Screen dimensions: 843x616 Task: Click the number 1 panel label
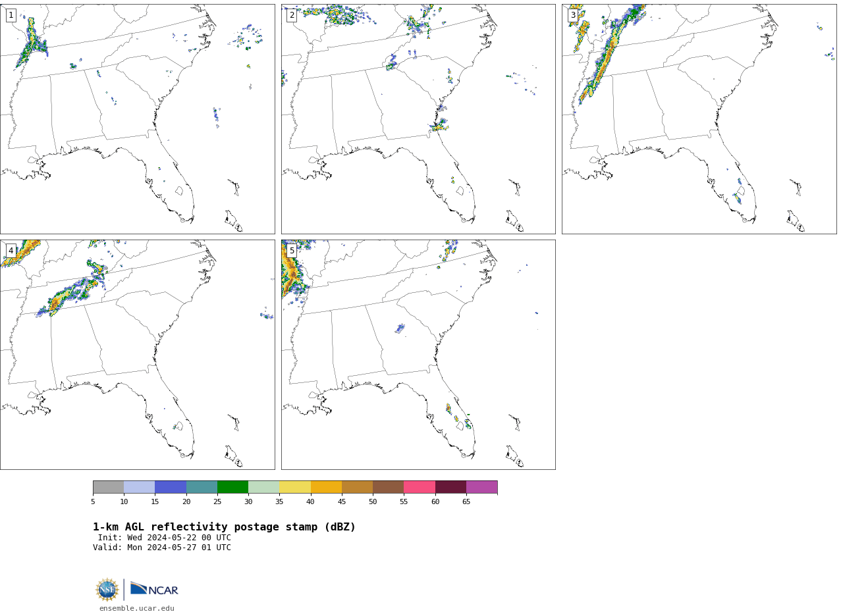(11, 15)
